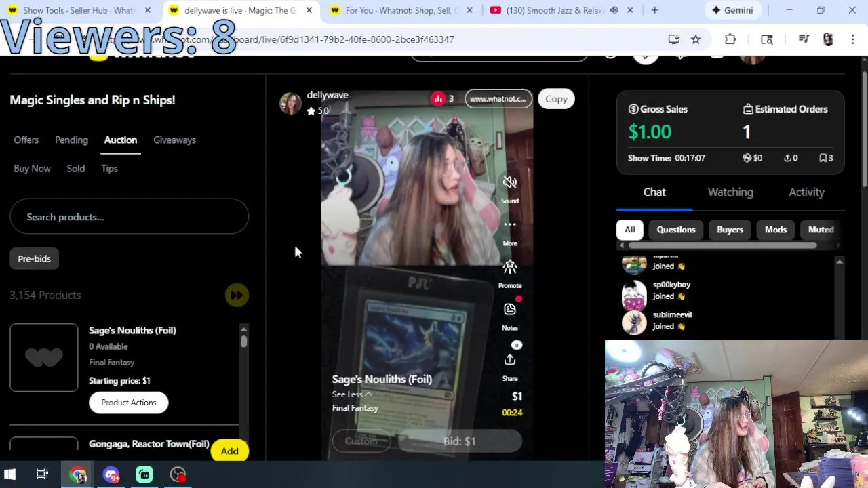Filter chat by Mods
Viewport: 868px width, 488px height.
pyautogui.click(x=776, y=229)
